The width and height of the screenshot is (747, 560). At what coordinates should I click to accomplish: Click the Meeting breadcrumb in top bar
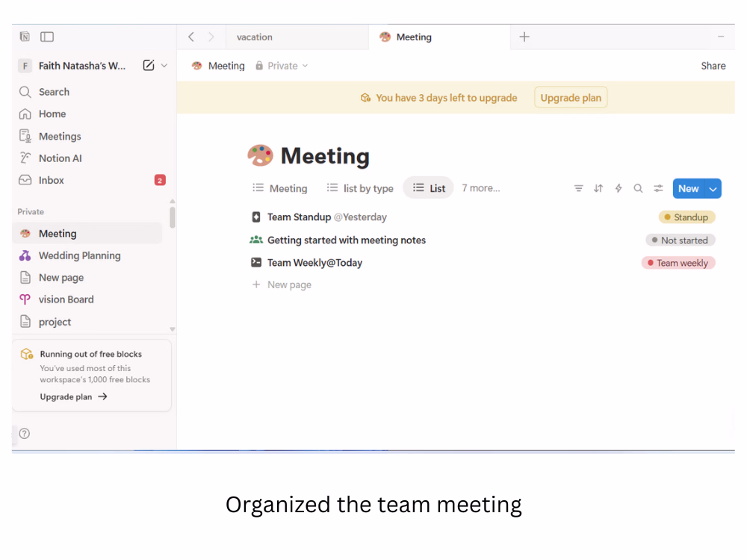pos(218,66)
